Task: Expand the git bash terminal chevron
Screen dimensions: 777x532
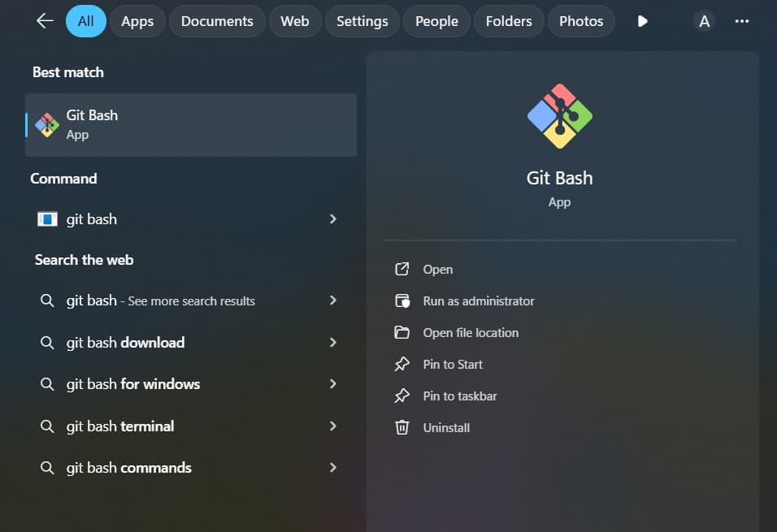Action: 333,426
